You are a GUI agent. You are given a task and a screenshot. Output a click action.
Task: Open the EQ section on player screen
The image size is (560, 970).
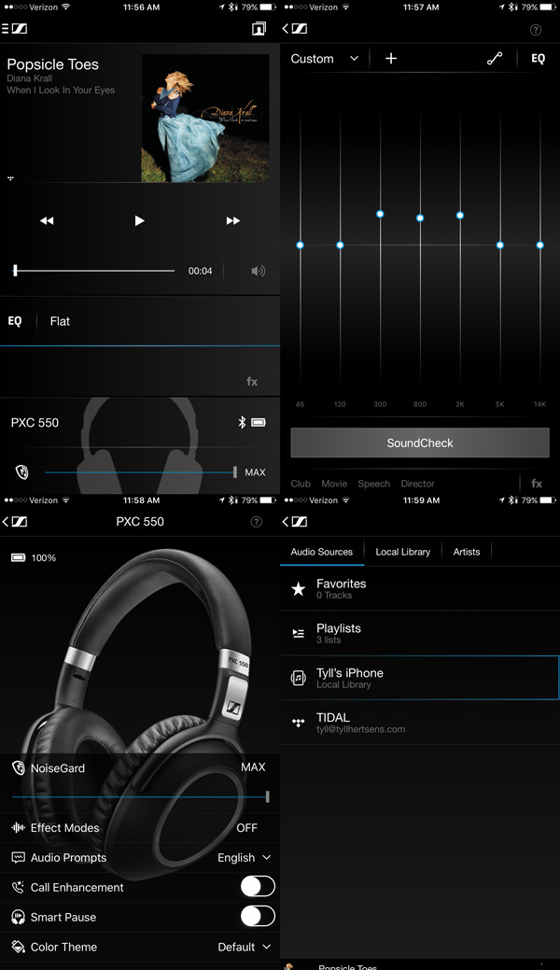[15, 321]
